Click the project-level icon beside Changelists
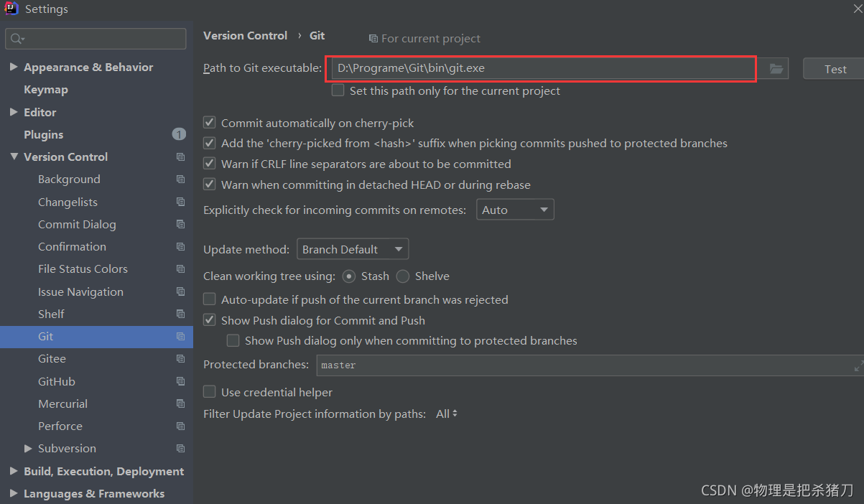 [x=180, y=202]
